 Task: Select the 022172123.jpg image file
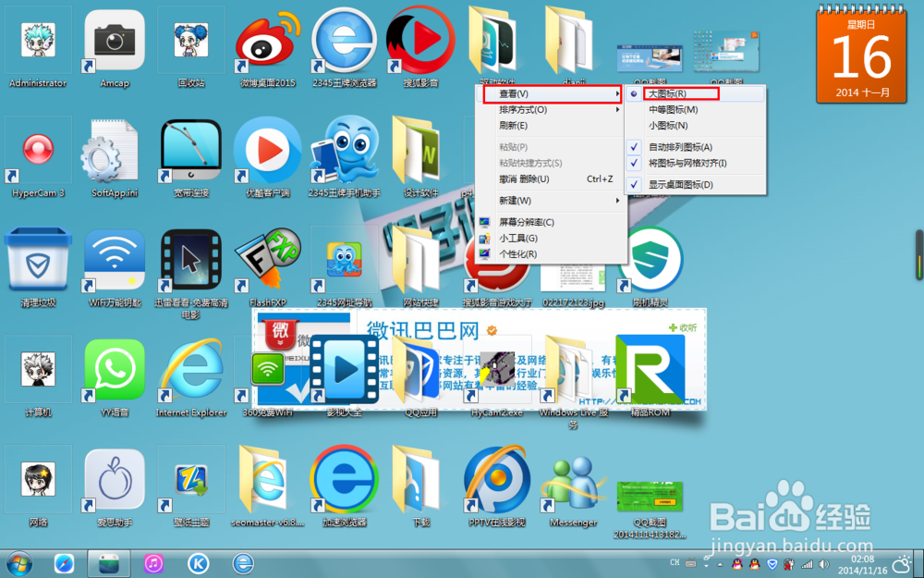coord(574,286)
